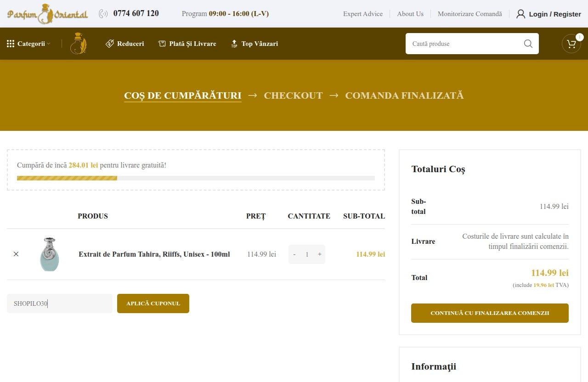Open Login / Register
Viewport: 588px width, 382px height.
point(555,14)
